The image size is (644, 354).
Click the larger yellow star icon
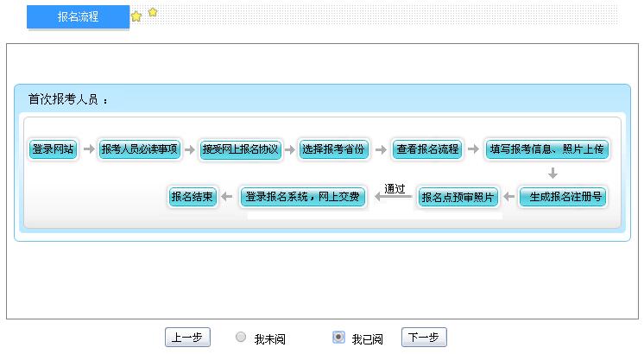pos(136,16)
